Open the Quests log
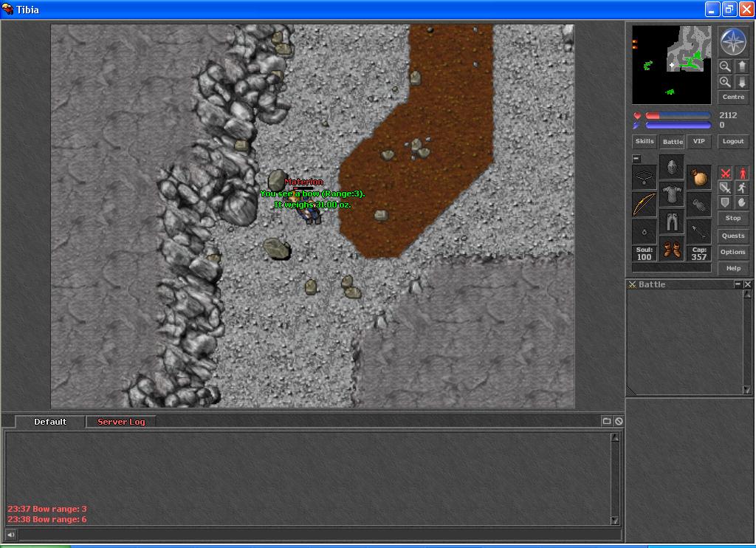The image size is (756, 548). coord(733,236)
